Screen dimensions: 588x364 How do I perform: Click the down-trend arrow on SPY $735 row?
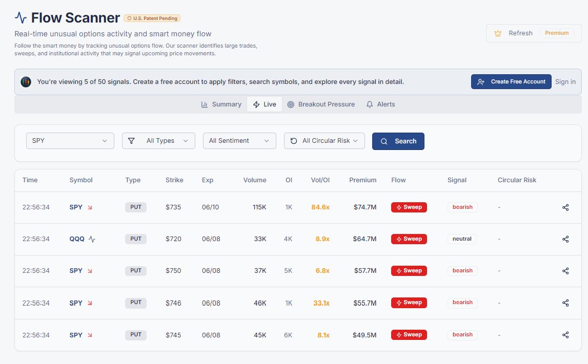90,207
